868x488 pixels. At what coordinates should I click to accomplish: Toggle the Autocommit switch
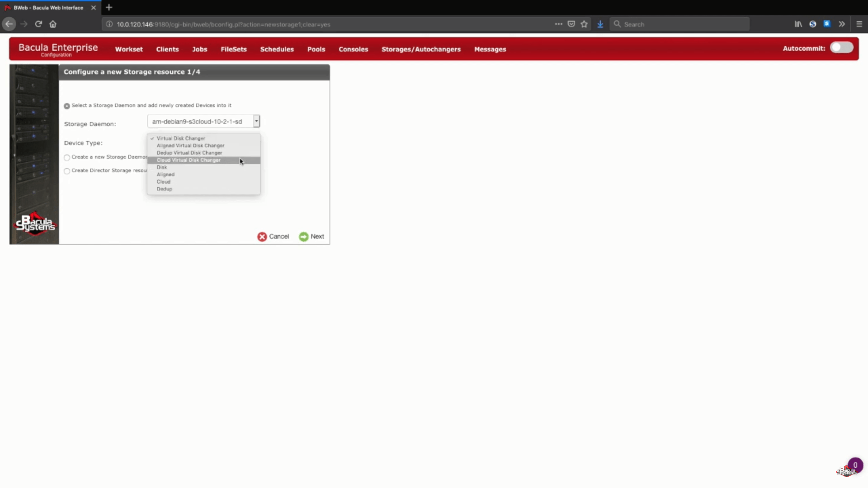pyautogui.click(x=841, y=47)
